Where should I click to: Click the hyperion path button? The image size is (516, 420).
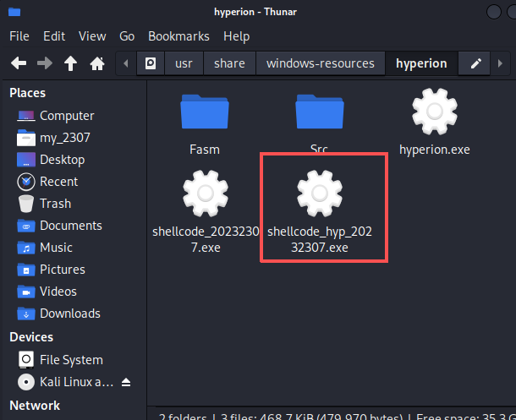point(421,63)
